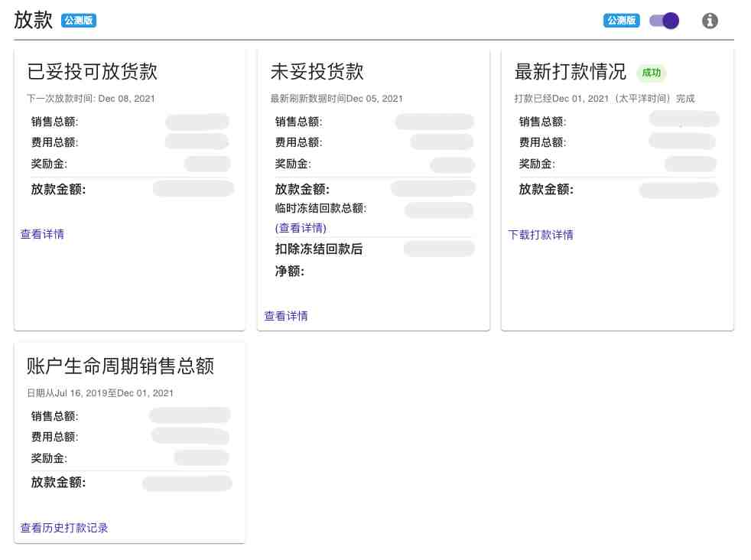Click 销售总额 label in 账户生命周期销售总额 card
Image resolution: width=751 pixels, height=560 pixels.
point(54,416)
